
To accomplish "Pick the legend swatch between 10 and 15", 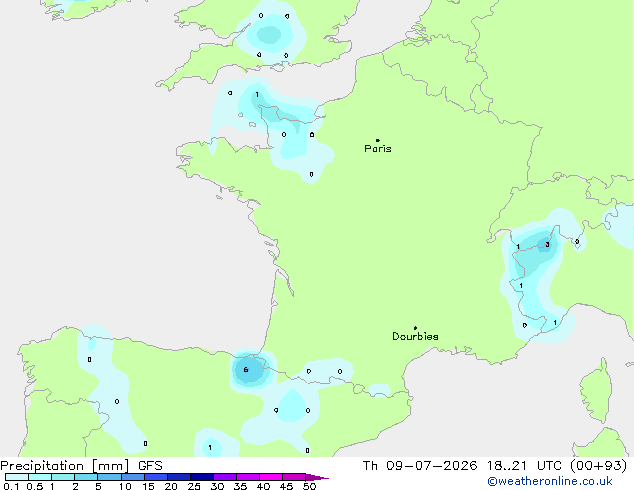I will [133, 477].
